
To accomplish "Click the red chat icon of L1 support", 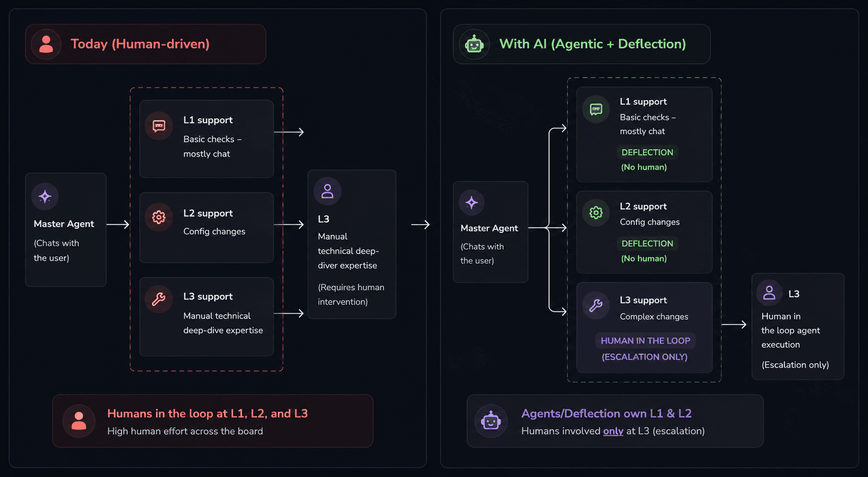I will click(159, 126).
